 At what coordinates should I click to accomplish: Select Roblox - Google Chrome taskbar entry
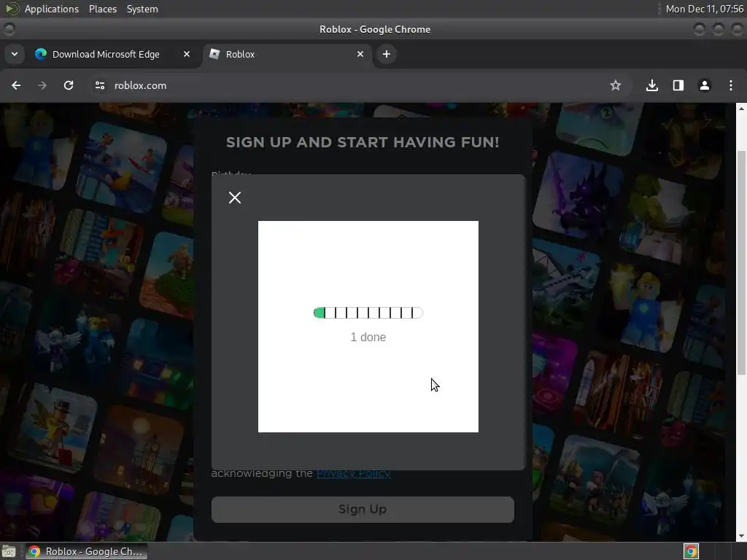86,551
